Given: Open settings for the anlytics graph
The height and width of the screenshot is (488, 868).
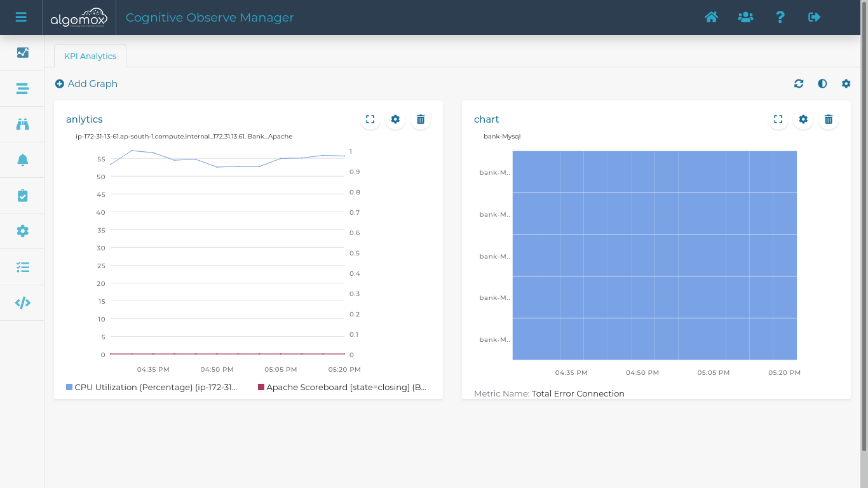Looking at the screenshot, I should pyautogui.click(x=395, y=119).
